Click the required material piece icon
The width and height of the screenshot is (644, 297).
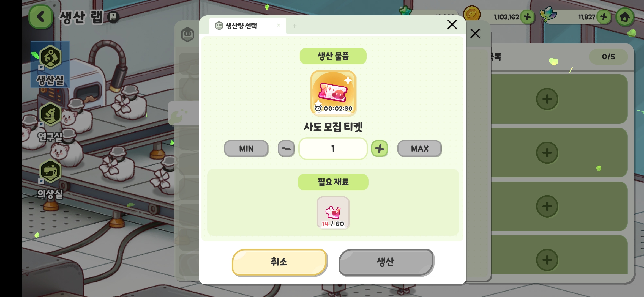pyautogui.click(x=333, y=213)
